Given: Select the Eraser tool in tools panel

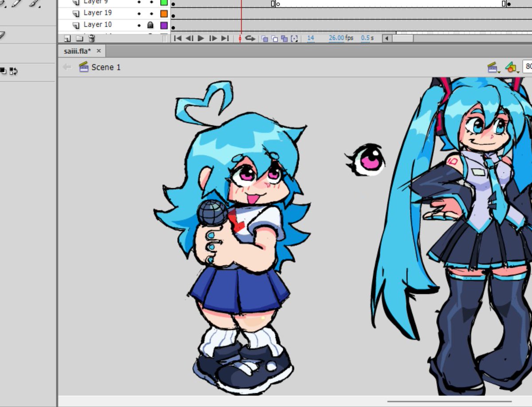Looking at the screenshot, I should click(2, 35).
